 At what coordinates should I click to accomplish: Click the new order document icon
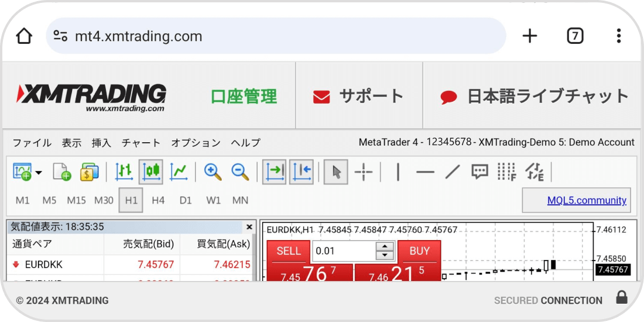61,172
